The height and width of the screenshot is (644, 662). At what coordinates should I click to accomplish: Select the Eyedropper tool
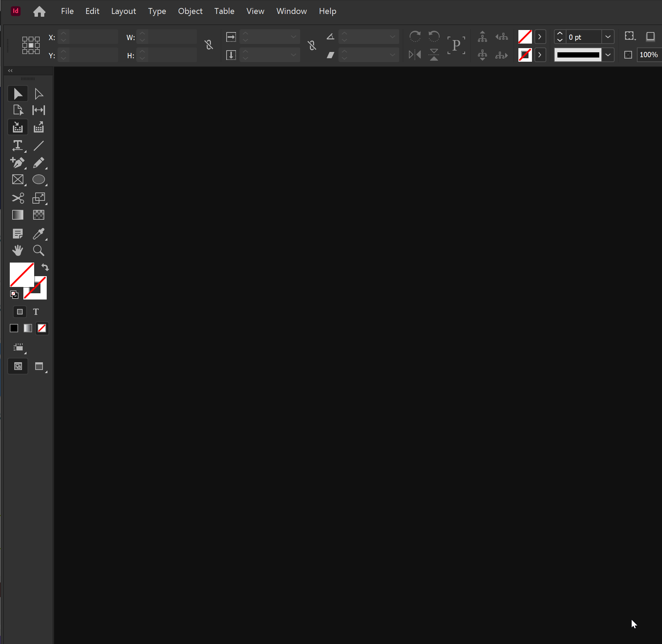click(39, 234)
